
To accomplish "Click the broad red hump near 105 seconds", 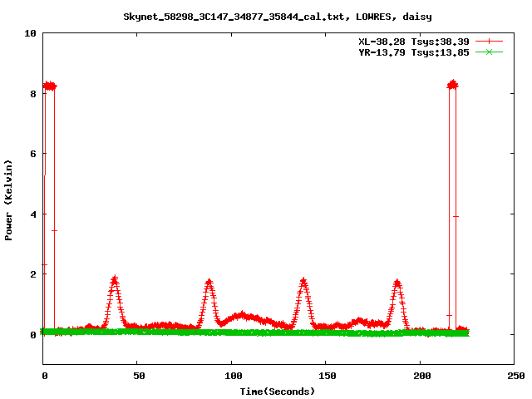I will (x=242, y=316).
